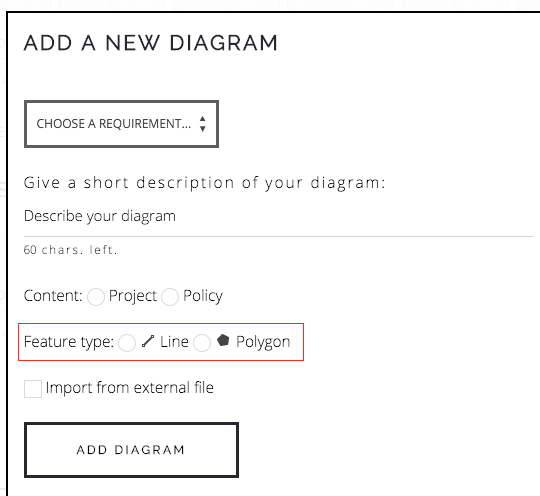Click the Line label text
Screen dimensions: 540x496
(174, 342)
